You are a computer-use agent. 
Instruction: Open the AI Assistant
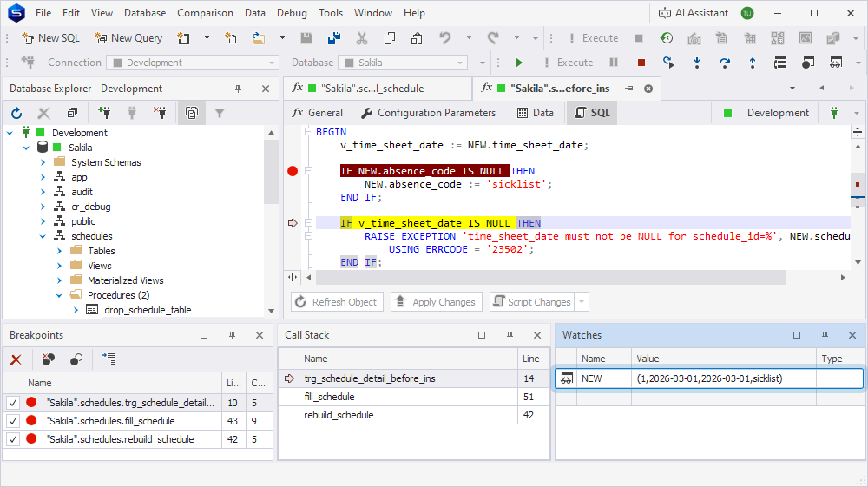click(x=693, y=13)
